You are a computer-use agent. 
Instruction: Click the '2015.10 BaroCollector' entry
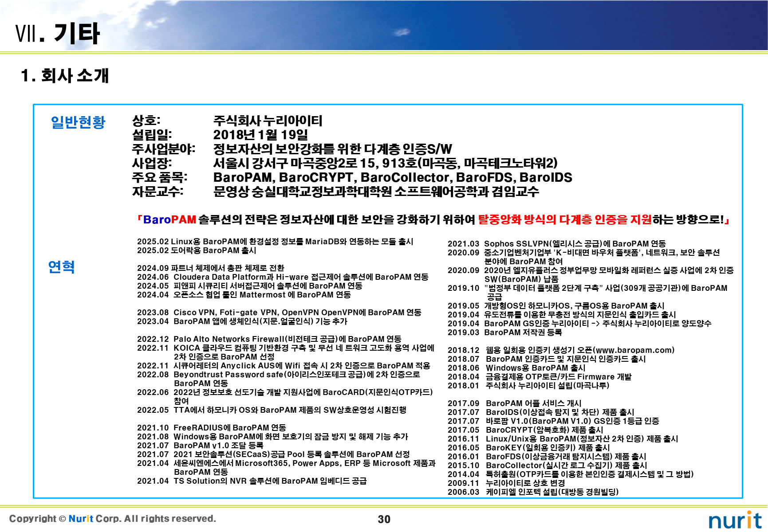click(547, 465)
